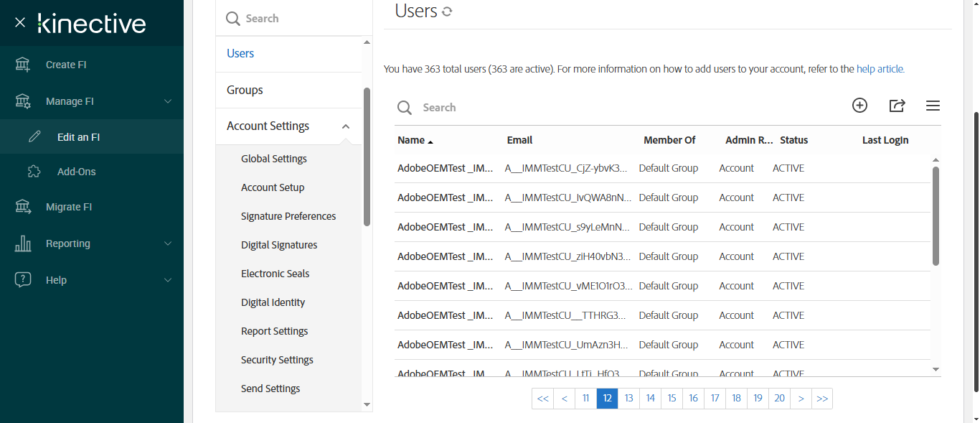Click the Create FI bank icon
The height and width of the screenshot is (423, 980).
tap(23, 65)
